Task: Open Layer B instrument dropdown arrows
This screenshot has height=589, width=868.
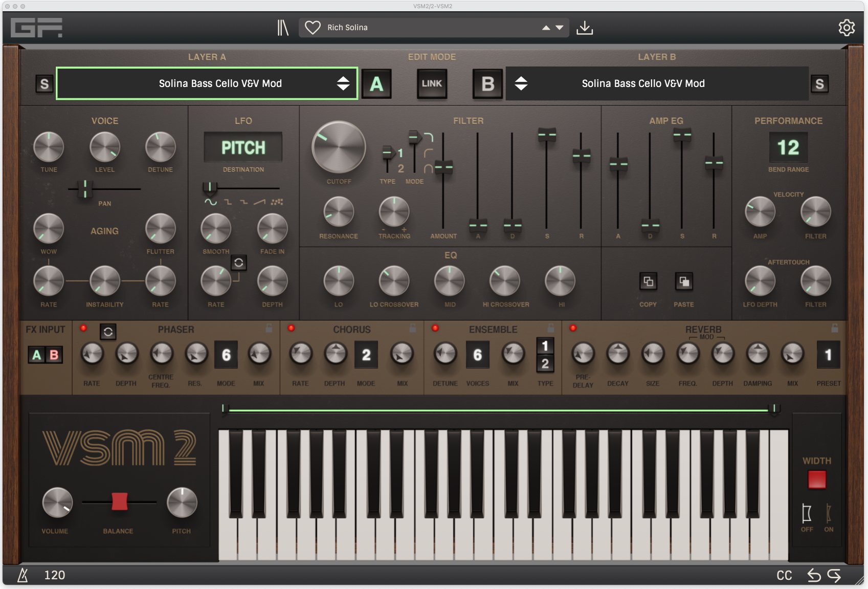Action: tap(521, 83)
